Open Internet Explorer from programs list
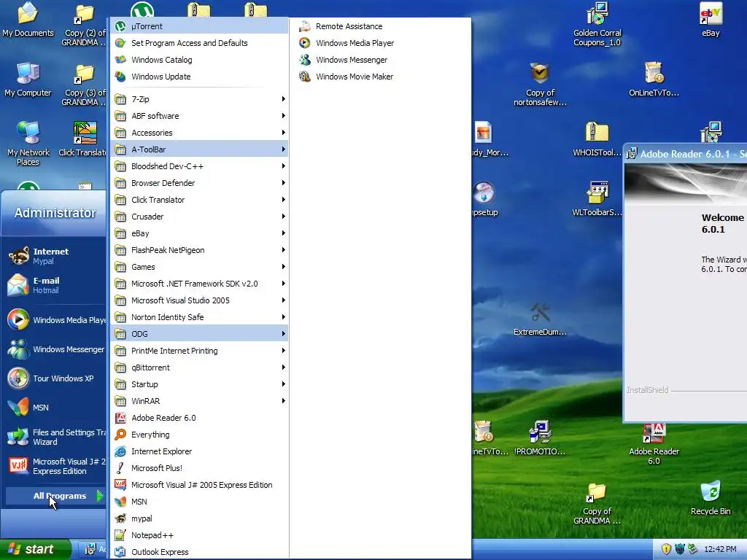The height and width of the screenshot is (560, 747). coord(199,451)
